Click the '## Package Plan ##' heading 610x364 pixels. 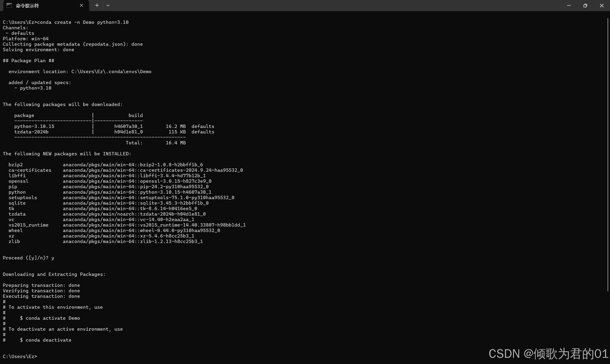tap(28, 61)
